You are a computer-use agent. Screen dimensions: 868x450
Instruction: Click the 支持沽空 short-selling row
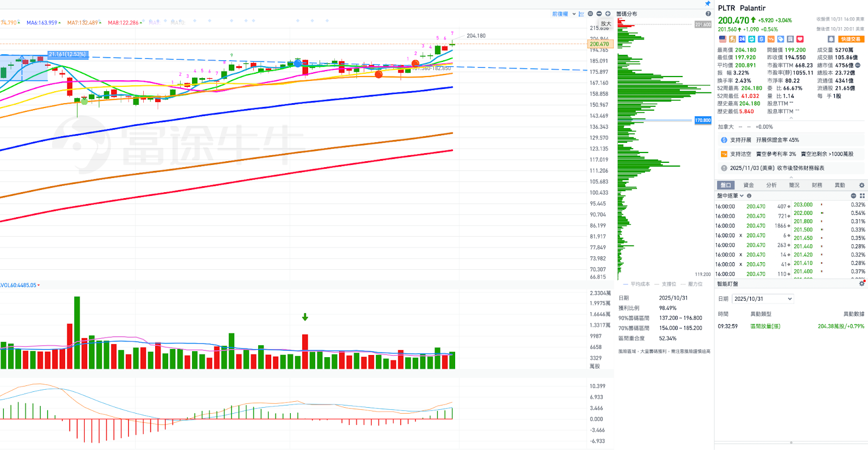tap(791, 154)
